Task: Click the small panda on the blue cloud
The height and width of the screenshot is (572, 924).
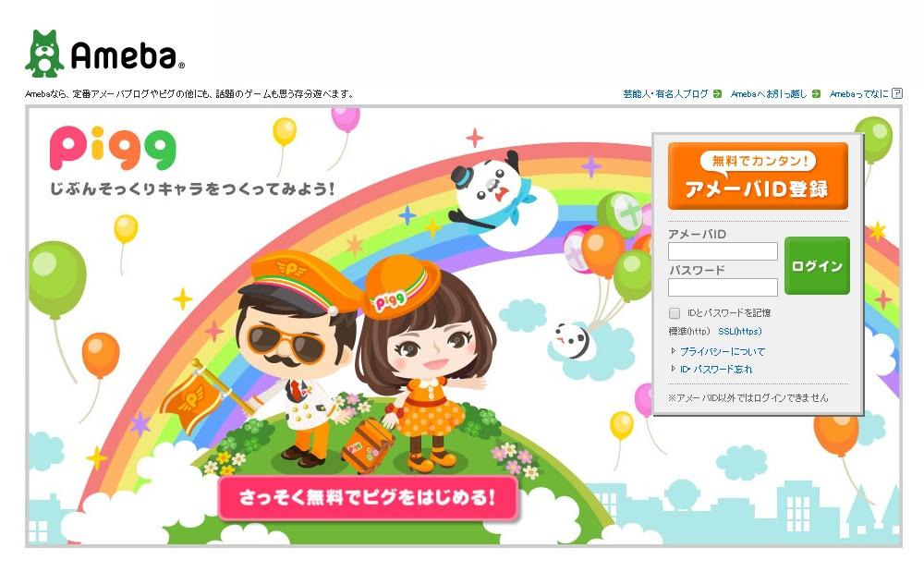Action: click(571, 340)
